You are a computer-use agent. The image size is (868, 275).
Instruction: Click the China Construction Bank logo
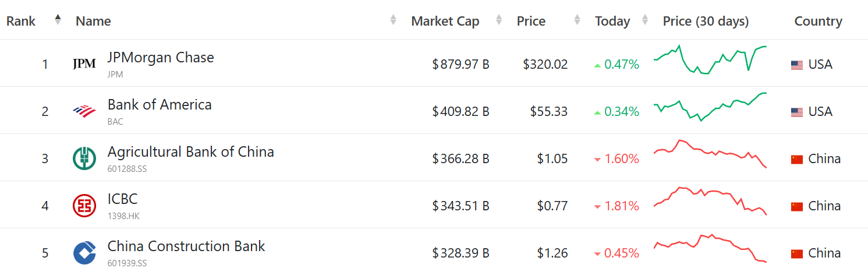click(84, 253)
